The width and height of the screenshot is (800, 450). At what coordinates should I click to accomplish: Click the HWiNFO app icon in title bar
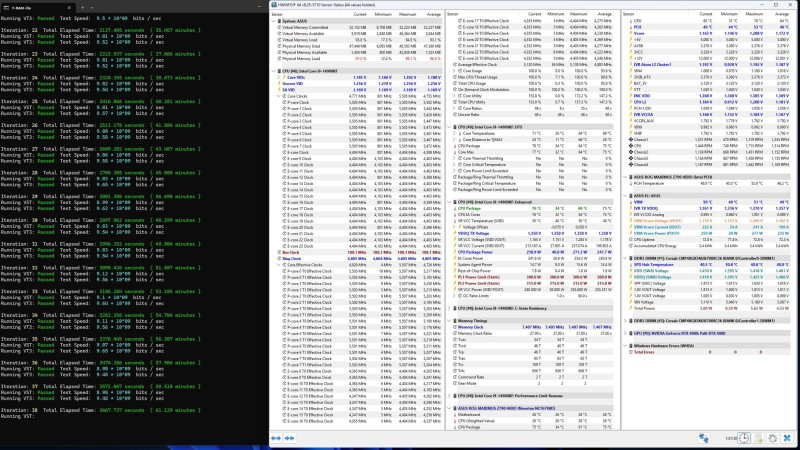pos(274,5)
